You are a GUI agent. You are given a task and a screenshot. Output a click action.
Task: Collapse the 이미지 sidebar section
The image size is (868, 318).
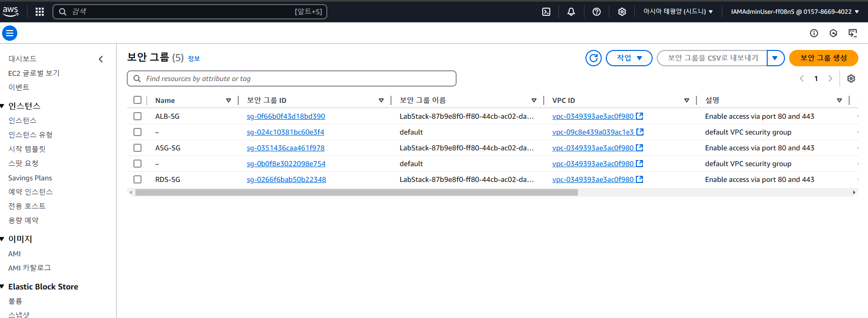(3, 239)
